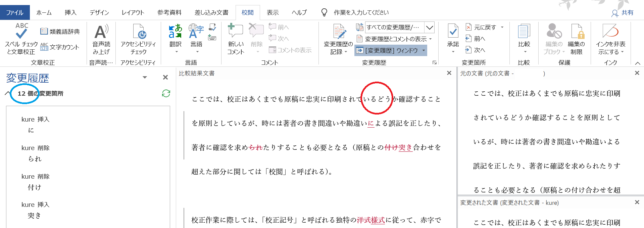Go to previous comment 前へ

coord(279,27)
